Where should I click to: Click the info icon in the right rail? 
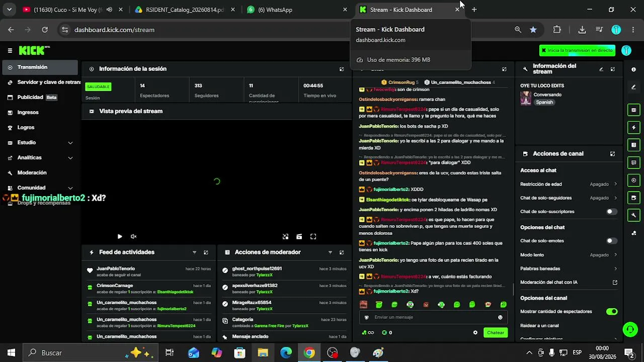point(633,69)
